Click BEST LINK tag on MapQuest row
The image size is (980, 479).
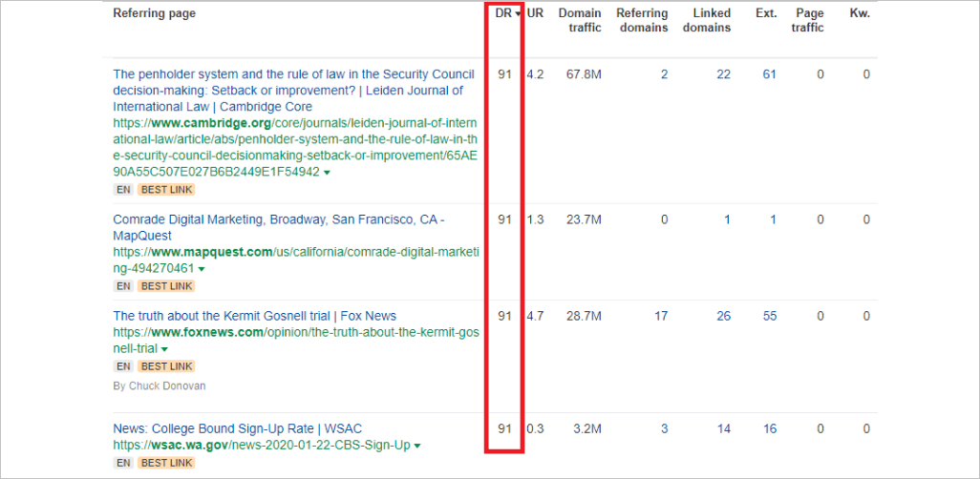click(166, 286)
